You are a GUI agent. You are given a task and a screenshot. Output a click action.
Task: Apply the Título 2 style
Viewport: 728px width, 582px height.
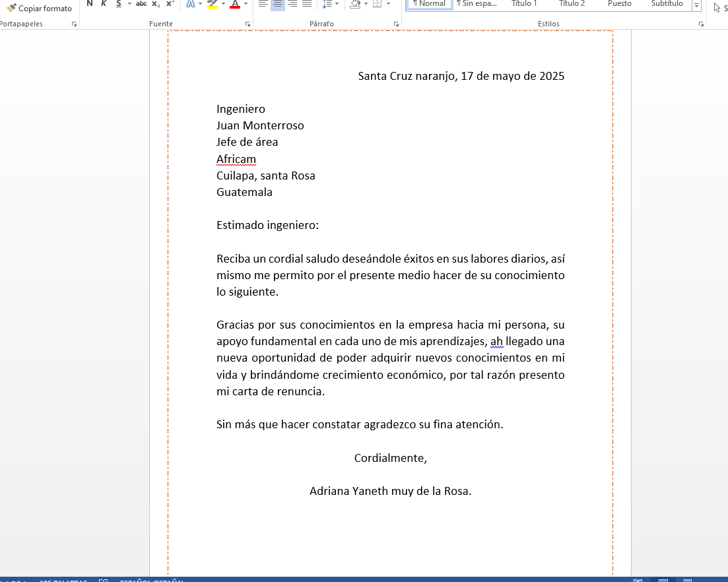point(572,4)
